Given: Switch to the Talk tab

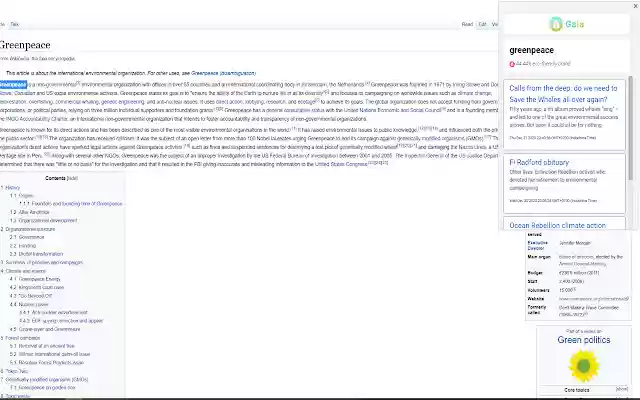Looking at the screenshot, I should click(14, 24).
